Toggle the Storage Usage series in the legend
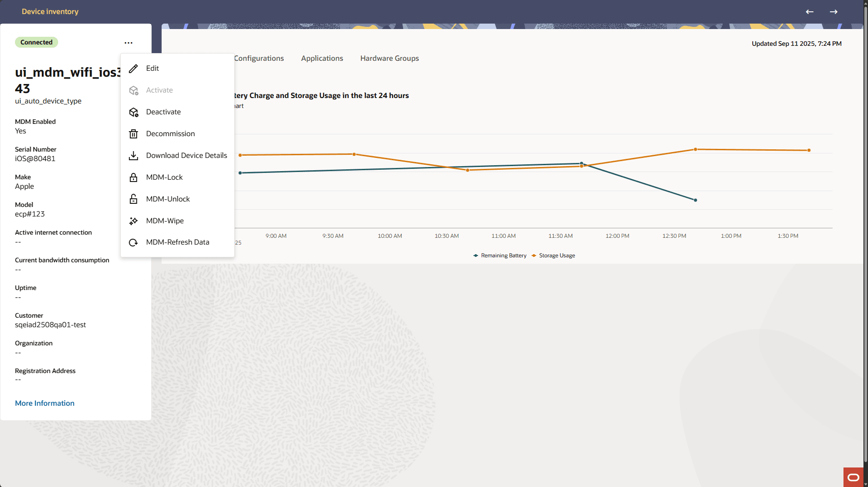The width and height of the screenshot is (868, 487). [x=553, y=255]
